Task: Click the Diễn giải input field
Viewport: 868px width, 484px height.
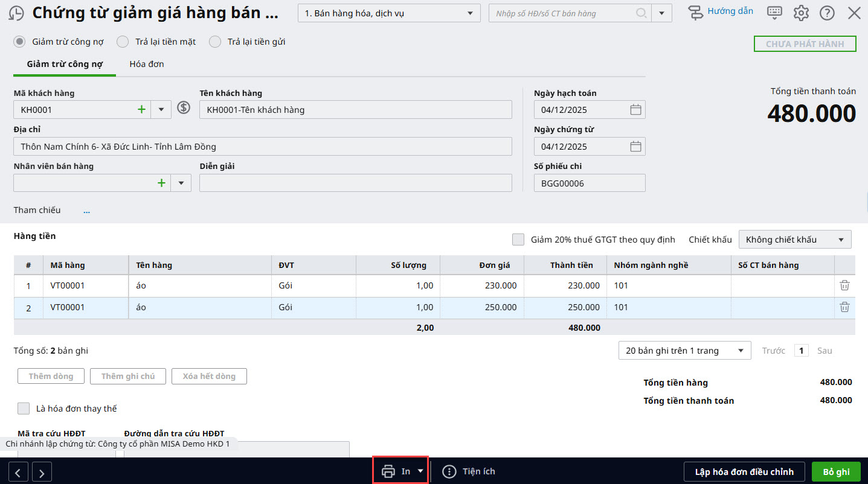Action: [x=355, y=183]
